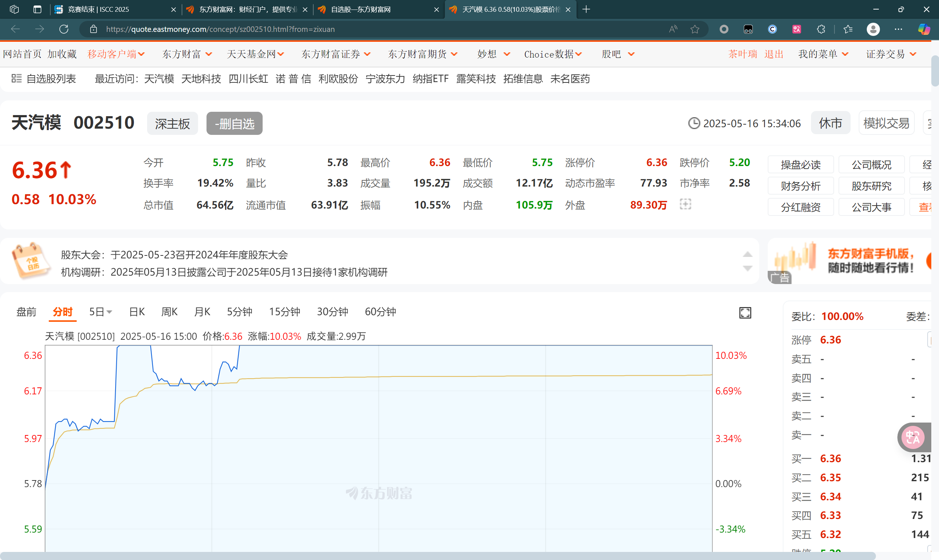Select the 5分钟 chart tab
Viewport: 939px width, 560px height.
pyautogui.click(x=240, y=312)
